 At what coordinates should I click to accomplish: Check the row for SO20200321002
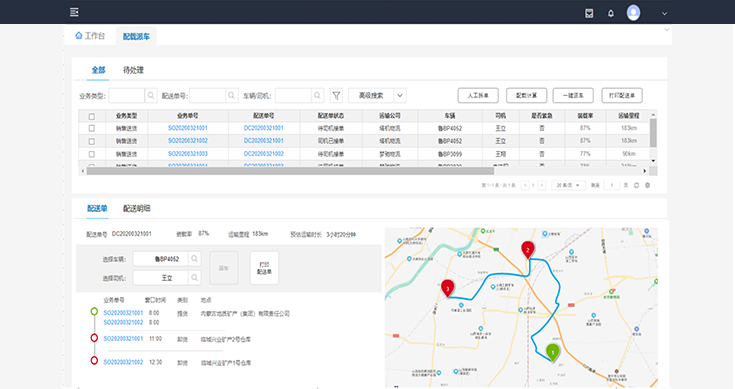pyautogui.click(x=91, y=141)
